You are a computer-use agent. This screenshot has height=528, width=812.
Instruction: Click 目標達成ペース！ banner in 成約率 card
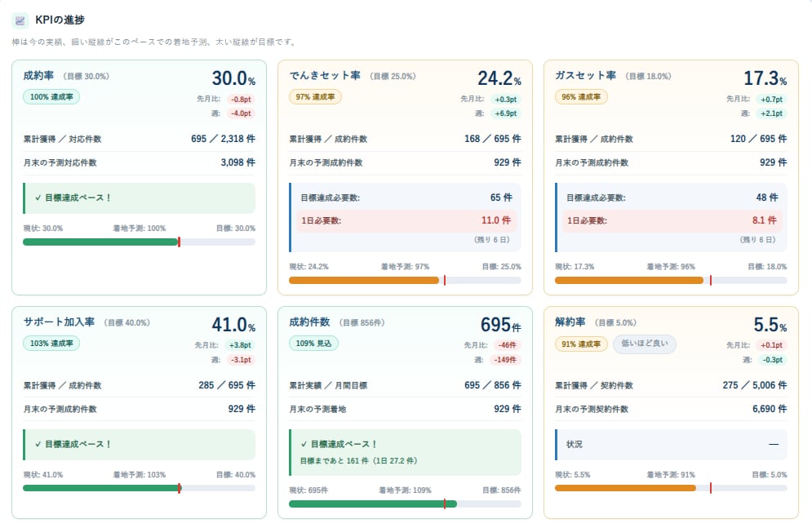140,198
